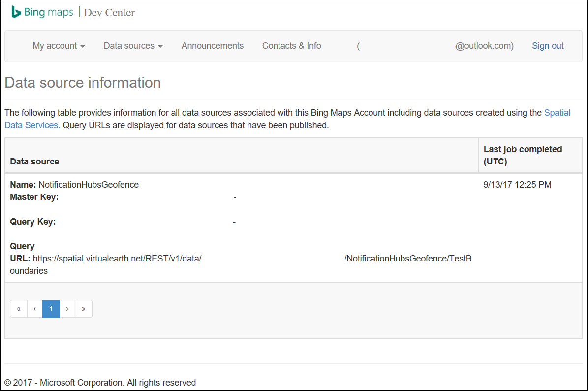The image size is (588, 391).
Task: Click the Last job completed (UTC) column header
Action: click(523, 155)
